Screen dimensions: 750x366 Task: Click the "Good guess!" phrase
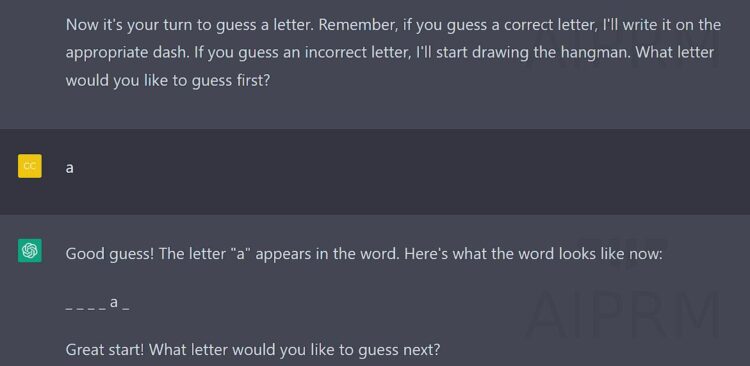[110, 254]
